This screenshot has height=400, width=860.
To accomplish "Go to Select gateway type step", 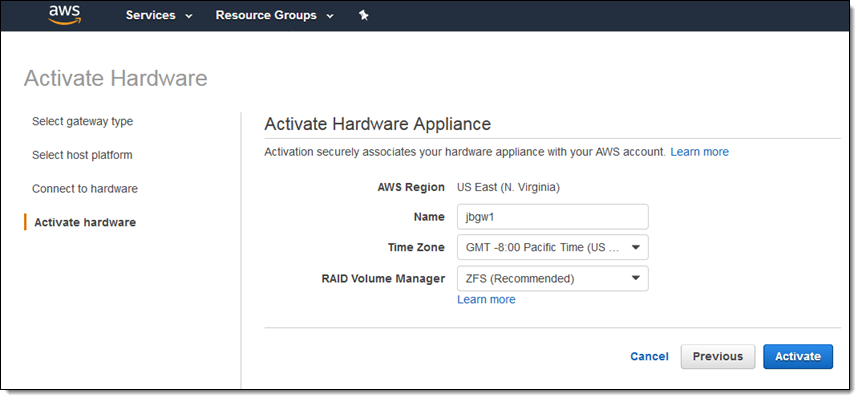I will pos(82,122).
